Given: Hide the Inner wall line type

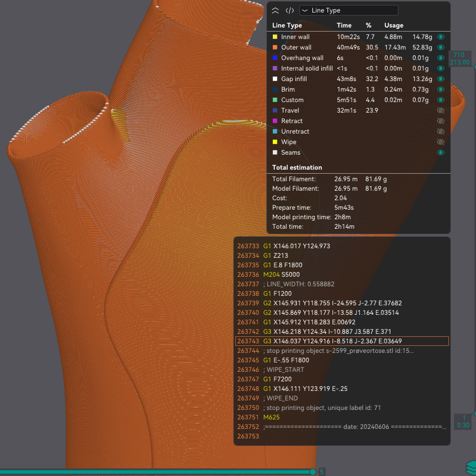Looking at the screenshot, I should [x=440, y=37].
